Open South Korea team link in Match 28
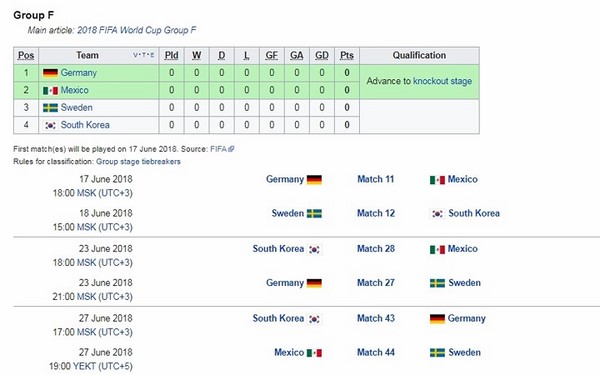600x375 pixels. (278, 249)
